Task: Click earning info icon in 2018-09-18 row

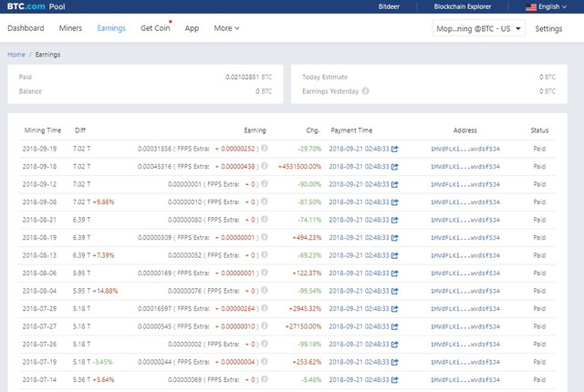Action: pyautogui.click(x=265, y=166)
